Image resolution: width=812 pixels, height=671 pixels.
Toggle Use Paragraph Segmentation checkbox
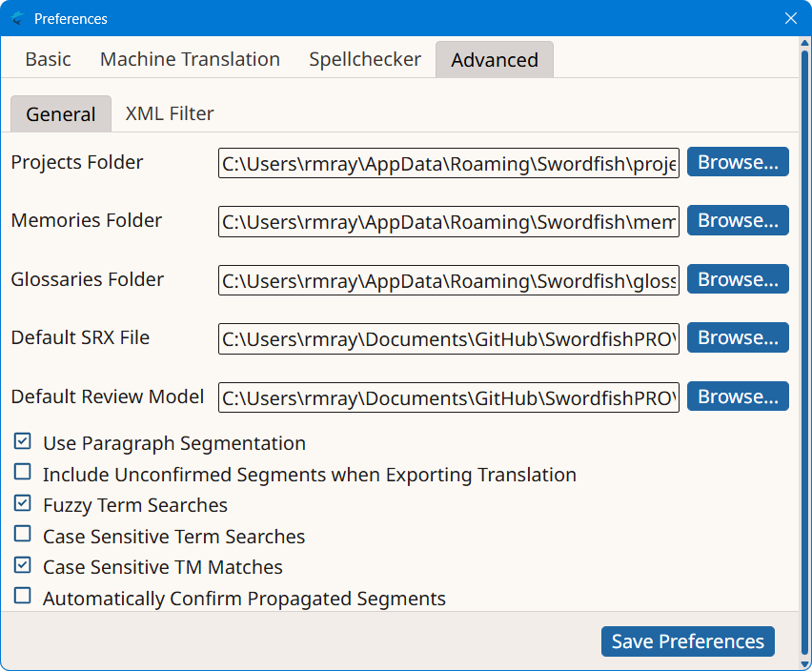point(22,441)
